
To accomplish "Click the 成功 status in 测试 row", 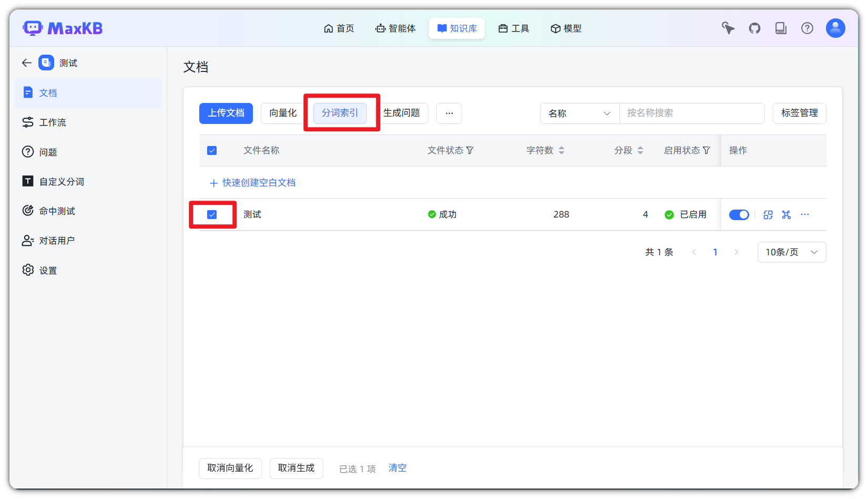I will [x=442, y=214].
